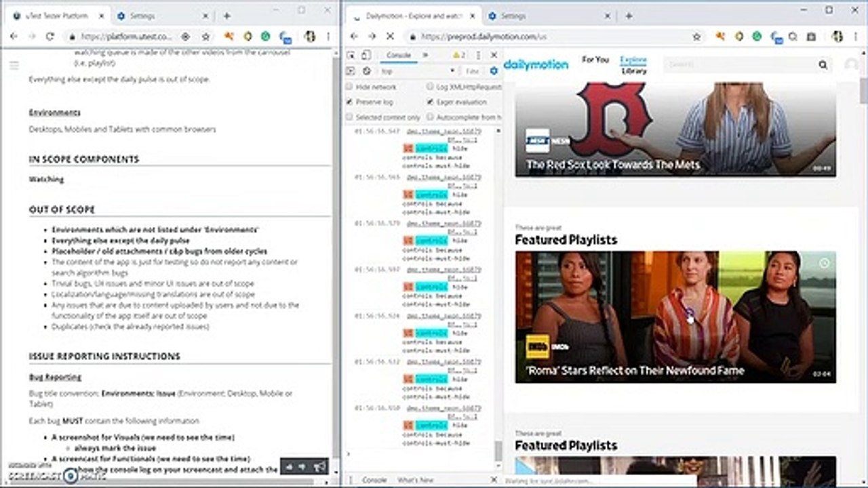Open 'The Red Sox Look Towards The Mets' video
The image size is (868, 488).
pos(675,129)
